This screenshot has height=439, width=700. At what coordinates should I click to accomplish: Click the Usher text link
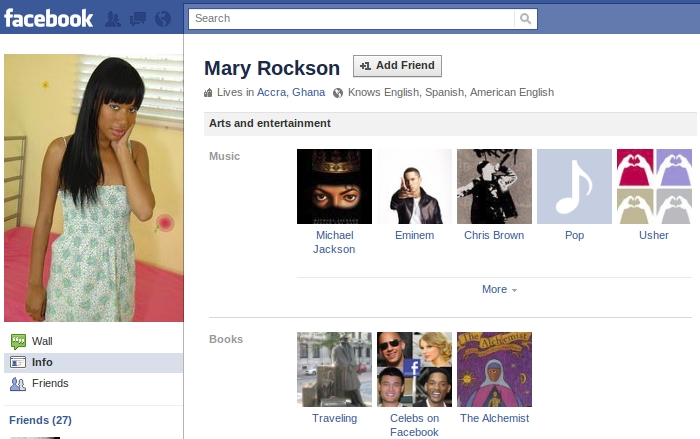point(654,235)
